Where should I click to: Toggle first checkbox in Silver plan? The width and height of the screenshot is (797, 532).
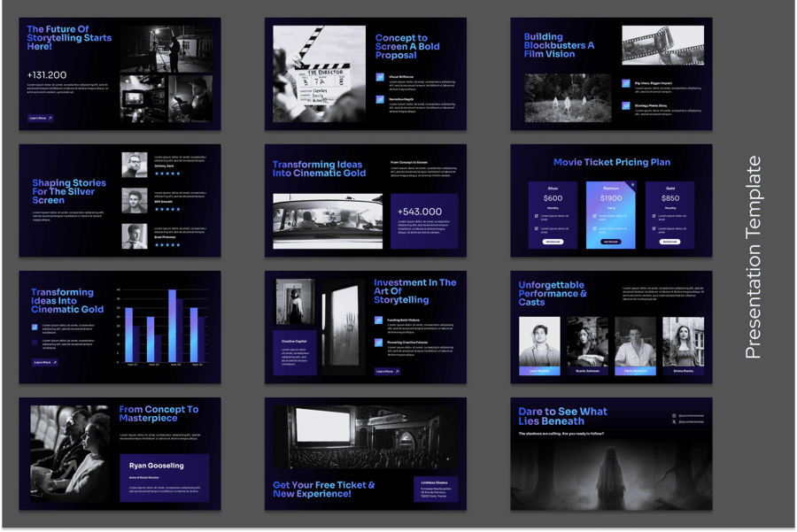[x=536, y=215]
